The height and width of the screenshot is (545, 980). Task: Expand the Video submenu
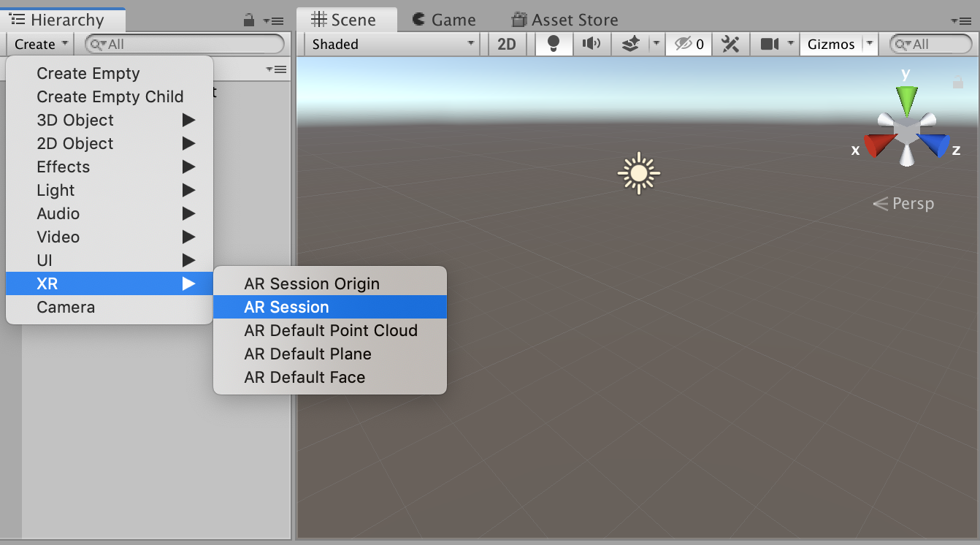(x=110, y=237)
